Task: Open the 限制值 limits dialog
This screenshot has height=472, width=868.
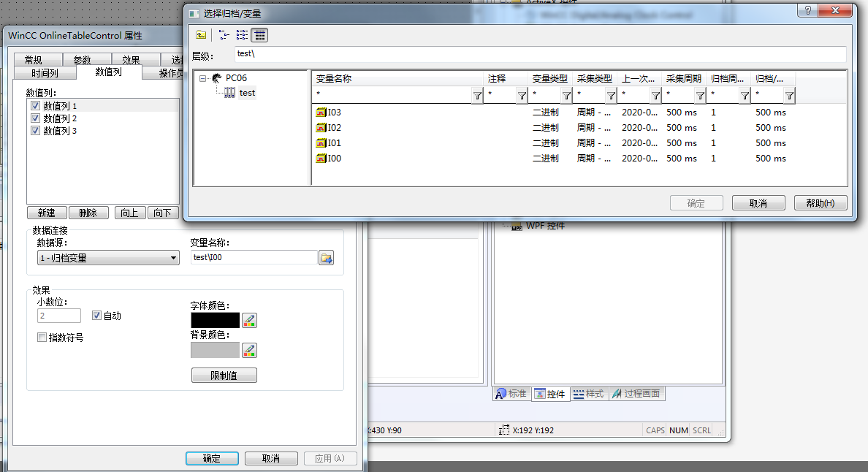Action: [x=224, y=376]
